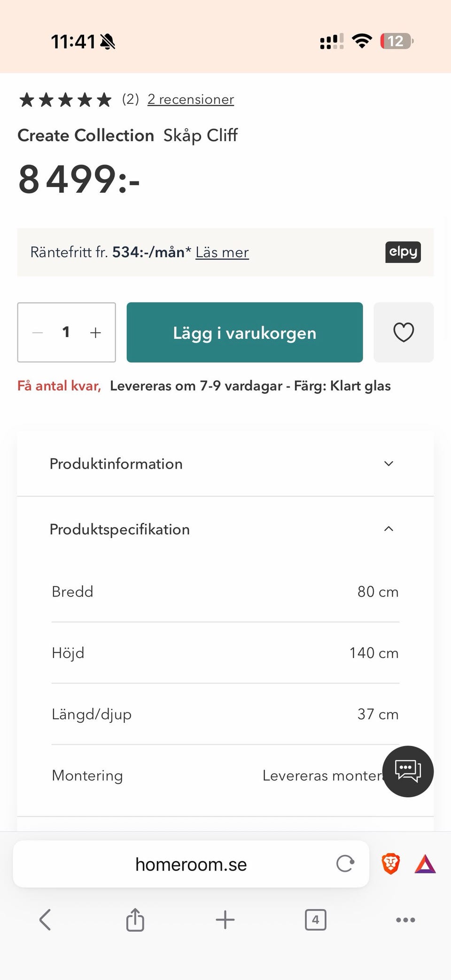The height and width of the screenshot is (980, 451).
Task: Open the browser share sheet
Action: click(x=135, y=919)
